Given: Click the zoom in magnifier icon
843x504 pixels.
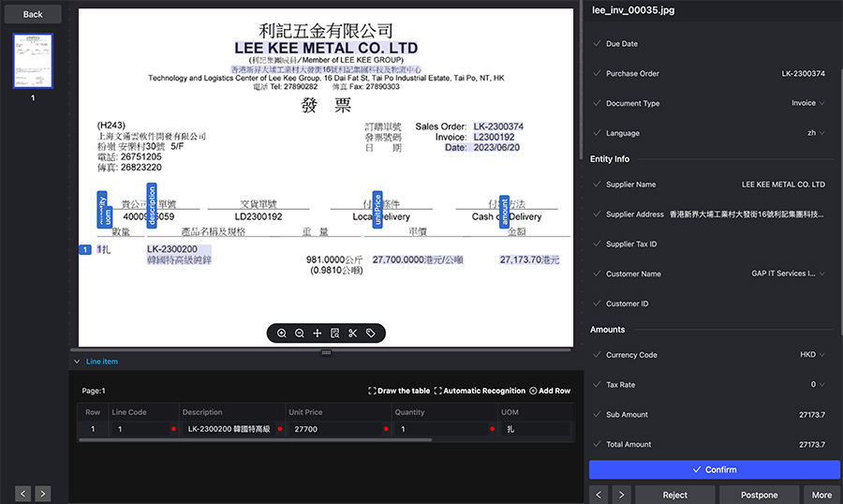Looking at the screenshot, I should [x=282, y=334].
